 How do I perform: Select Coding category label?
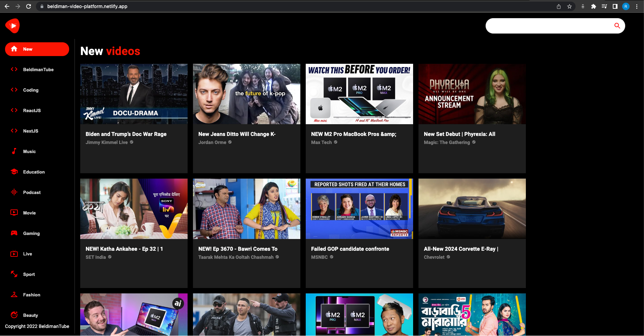click(31, 90)
